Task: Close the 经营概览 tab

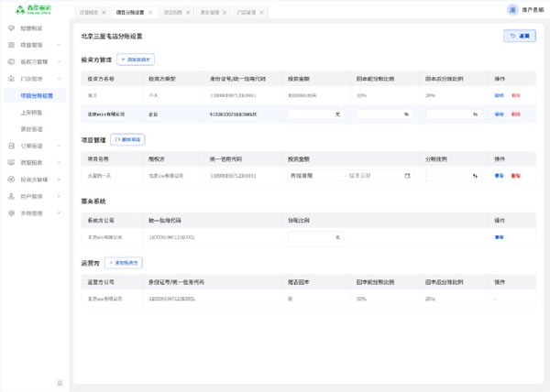Action: click(x=104, y=13)
